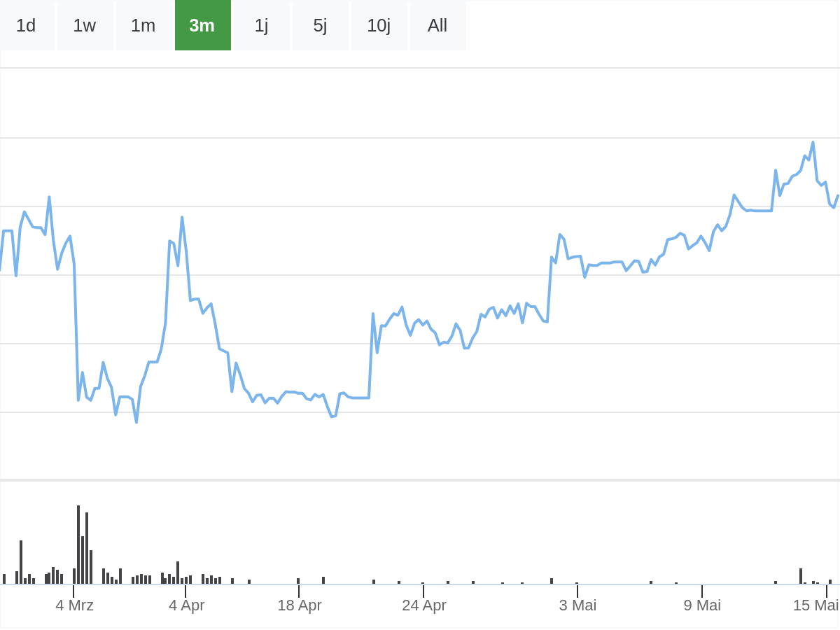Switch to the 1w range tab
Screen dimensions: 840x630
coord(85,25)
